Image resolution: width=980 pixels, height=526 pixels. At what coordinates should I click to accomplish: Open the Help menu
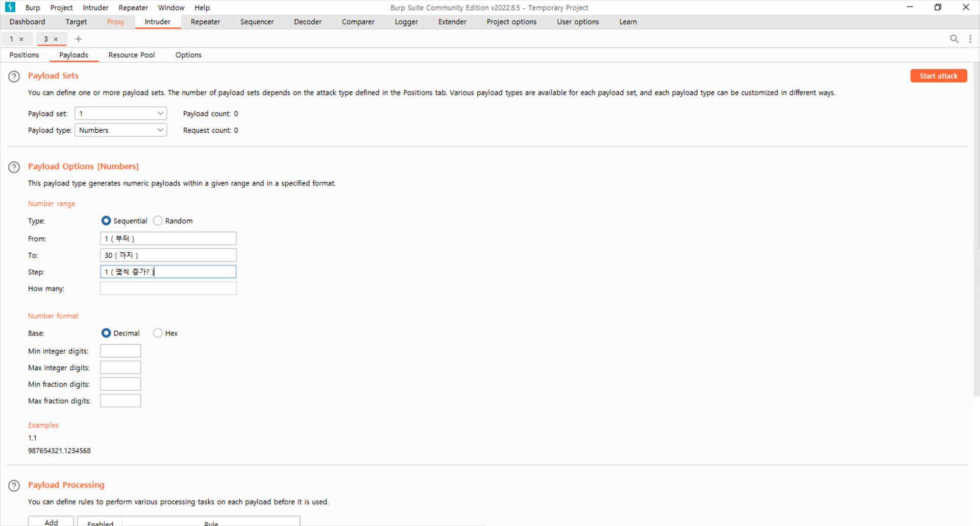tap(202, 8)
